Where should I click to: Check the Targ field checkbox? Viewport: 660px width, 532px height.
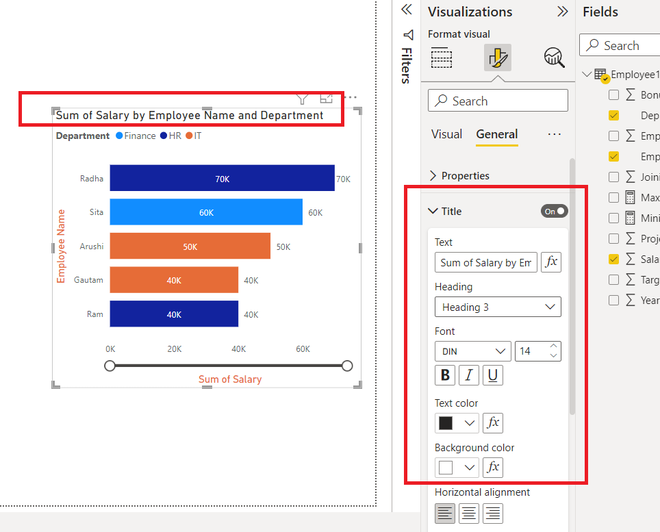pos(614,280)
